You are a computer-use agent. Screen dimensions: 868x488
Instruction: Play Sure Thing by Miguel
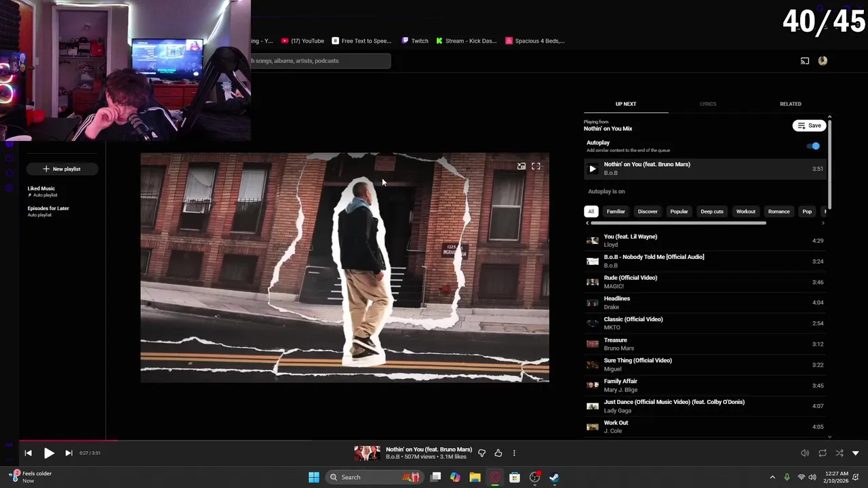(705, 365)
